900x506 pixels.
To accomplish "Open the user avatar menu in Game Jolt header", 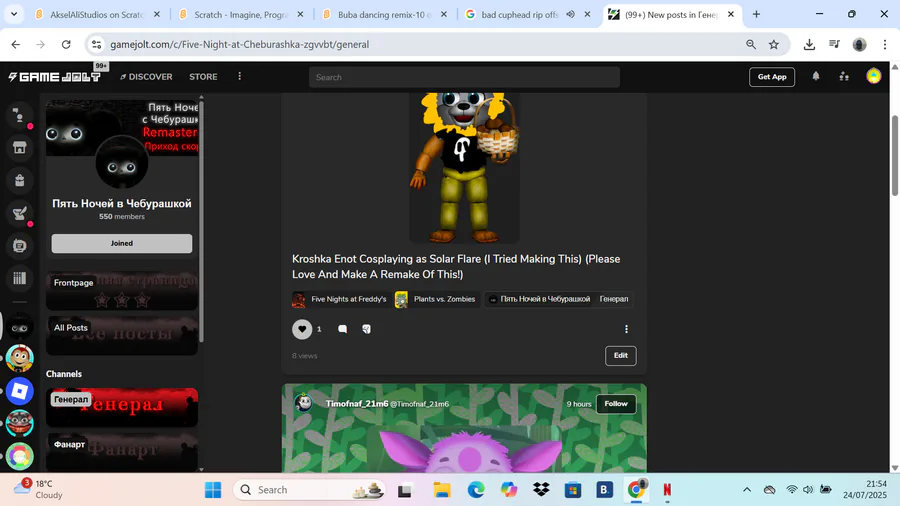I will click(874, 76).
